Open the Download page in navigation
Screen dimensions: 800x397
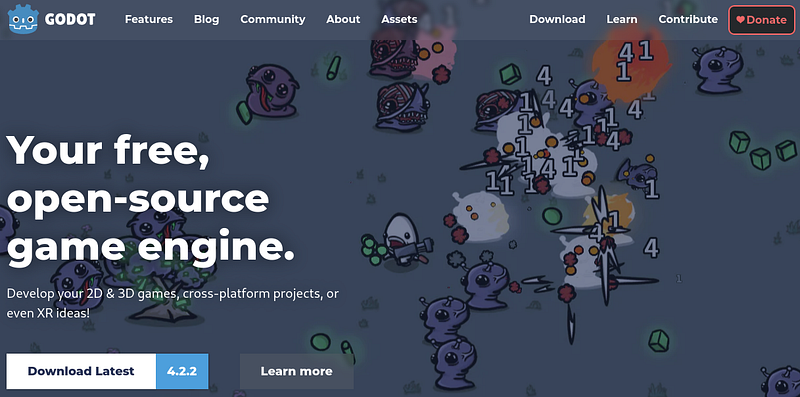click(x=557, y=19)
